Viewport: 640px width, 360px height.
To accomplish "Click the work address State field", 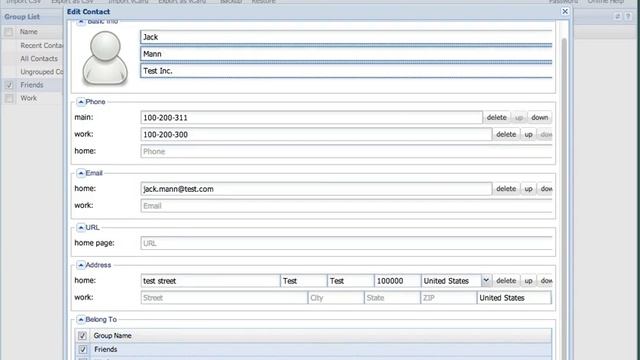I will (x=392, y=298).
